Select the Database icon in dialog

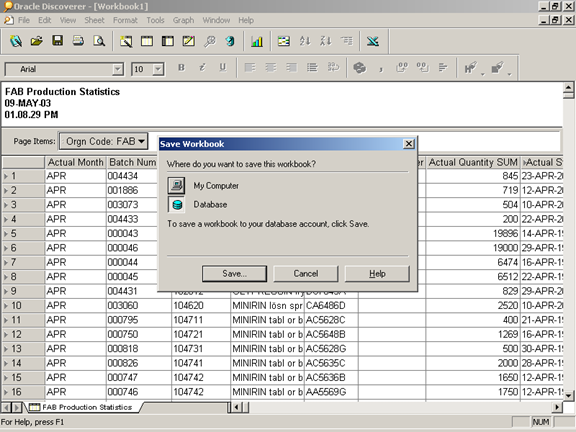coord(176,205)
